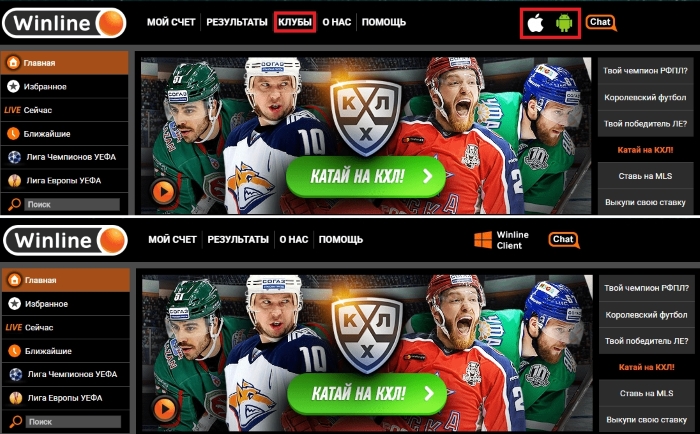Open the Windows Winline Client icon
Screen dimensions: 700x434
[x=483, y=240]
